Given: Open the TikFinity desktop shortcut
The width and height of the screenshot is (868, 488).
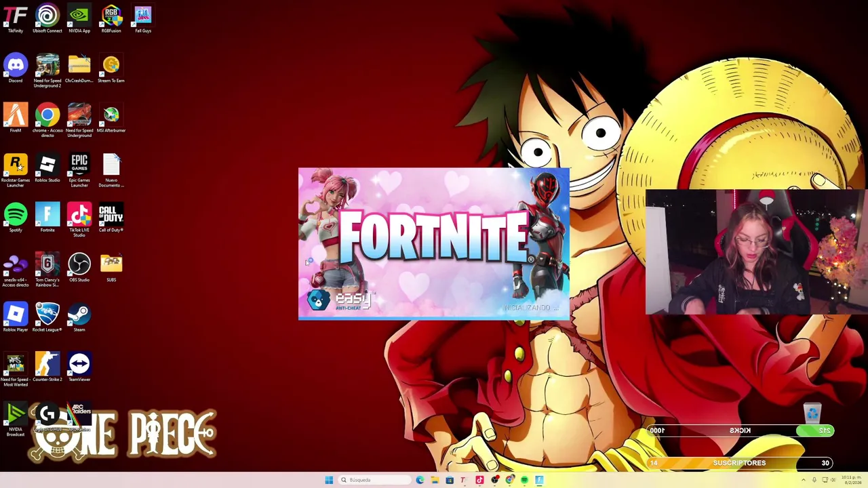Looking at the screenshot, I should 16,18.
